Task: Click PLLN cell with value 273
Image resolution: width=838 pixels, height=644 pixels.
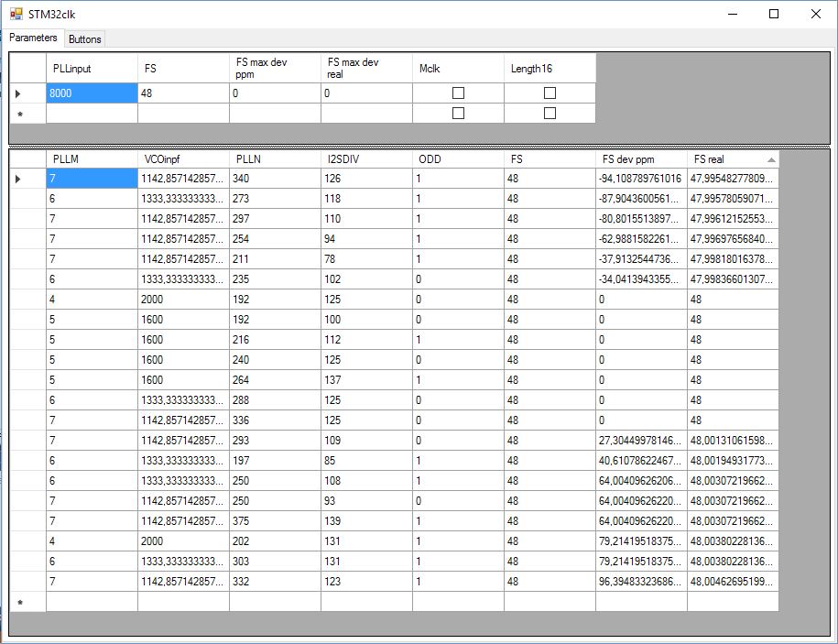Action: 275,199
